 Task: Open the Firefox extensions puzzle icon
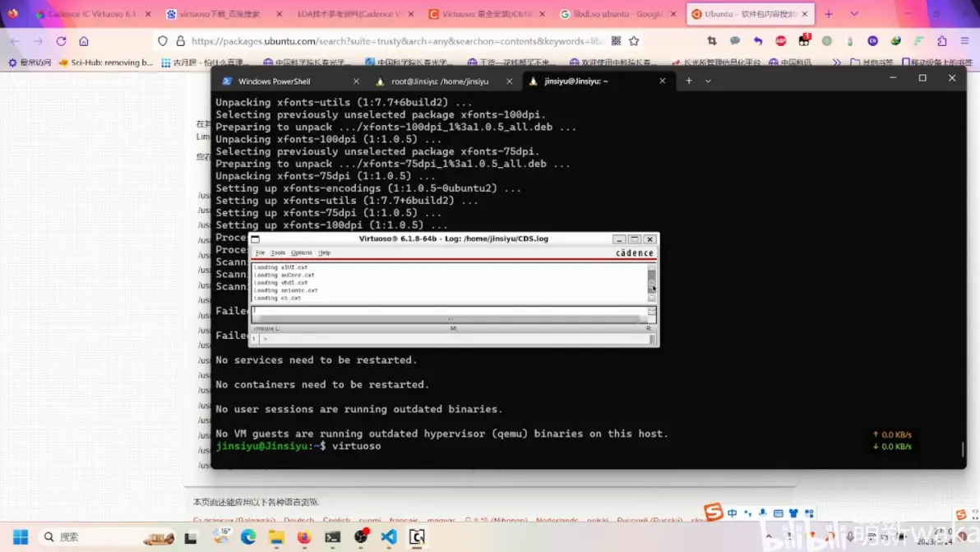tap(942, 41)
